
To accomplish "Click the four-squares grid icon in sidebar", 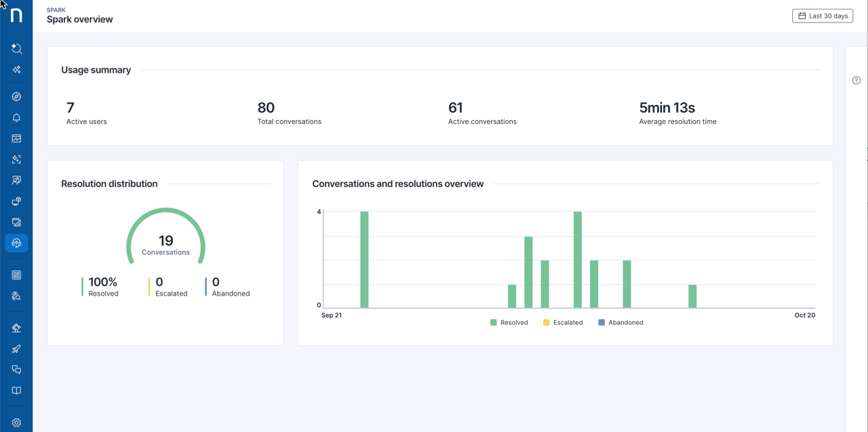I will (16, 275).
